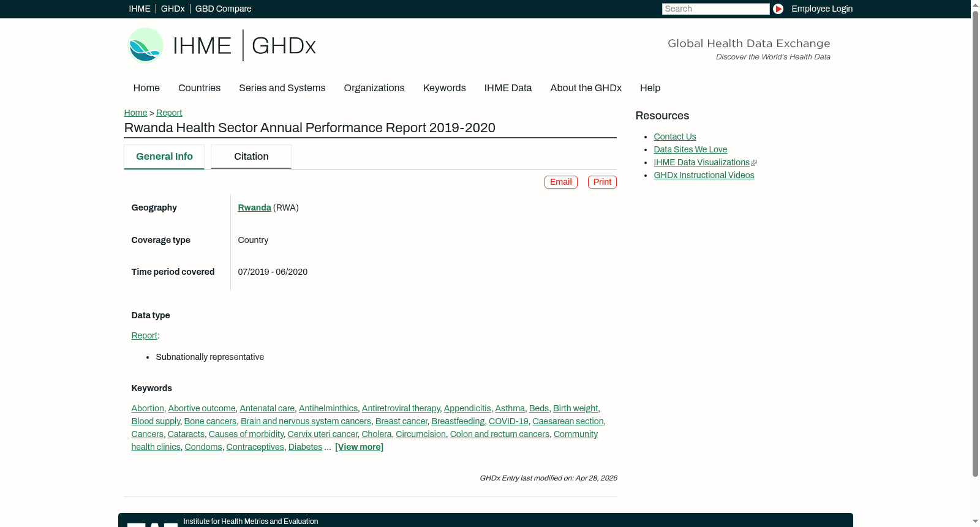
Task: Click the scrollbar down arrow
Action: [975, 521]
